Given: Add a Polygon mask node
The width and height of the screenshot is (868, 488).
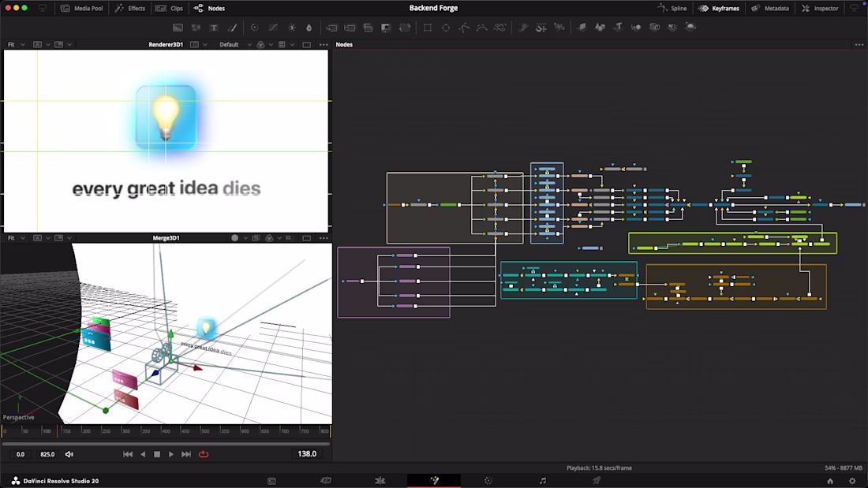Looking at the screenshot, I should coord(464,27).
